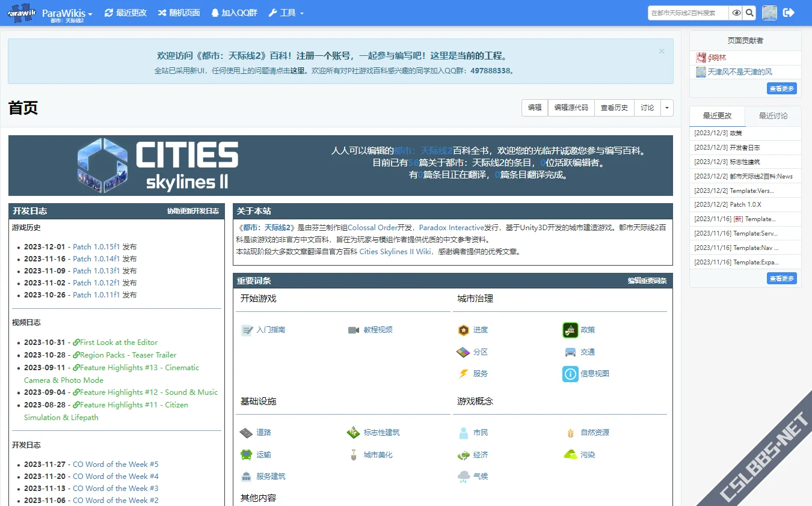
Task: Click the 服务建筑 building icon
Action: coord(246,477)
